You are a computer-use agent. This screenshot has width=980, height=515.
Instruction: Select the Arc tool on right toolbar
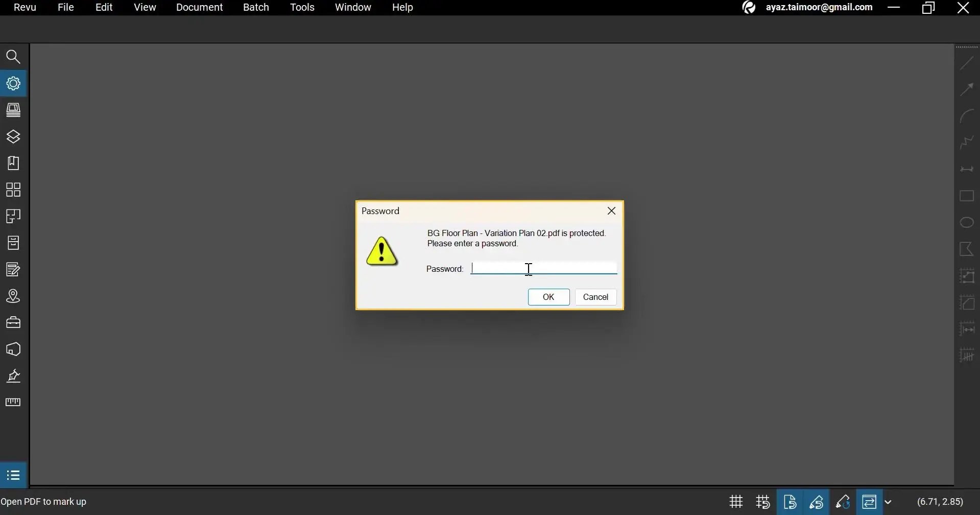tap(967, 116)
